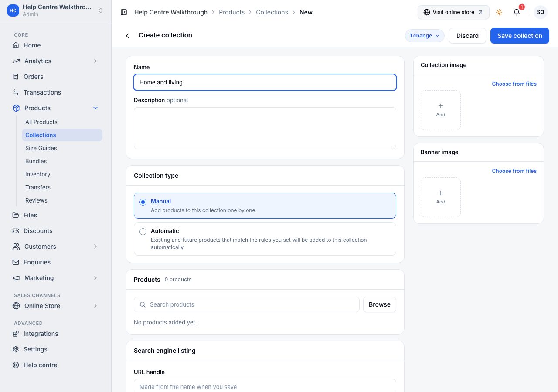Expand the Analytics submenu chevron
The image size is (558, 392).
coord(95,61)
